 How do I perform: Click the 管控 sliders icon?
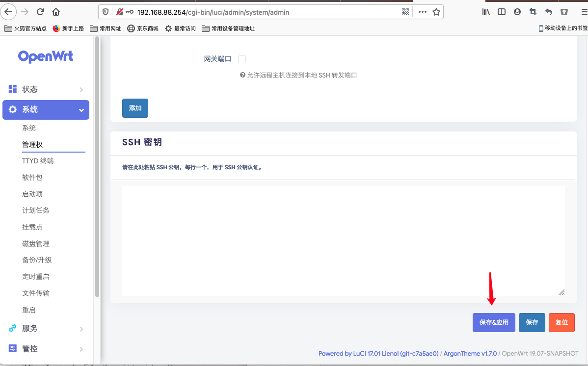point(13,348)
